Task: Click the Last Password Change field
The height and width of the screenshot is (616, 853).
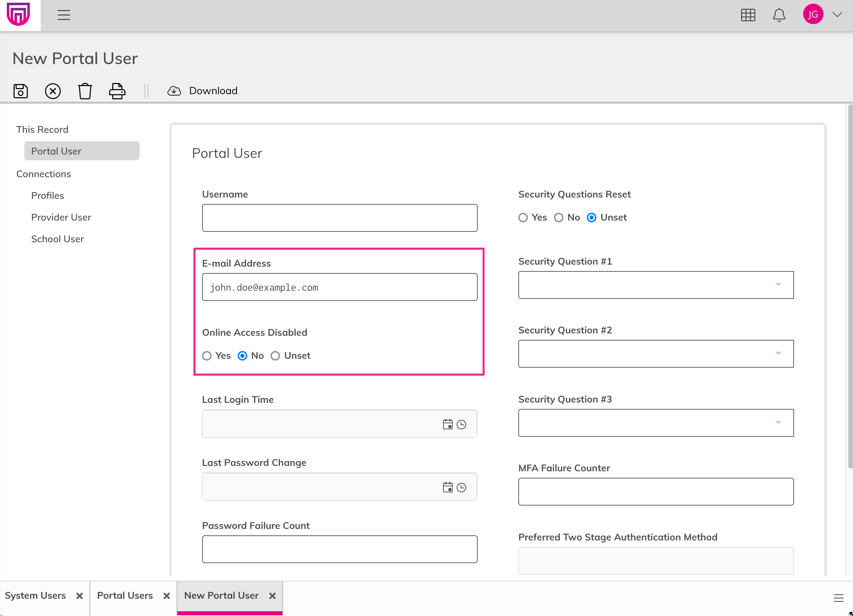Action: [x=340, y=487]
